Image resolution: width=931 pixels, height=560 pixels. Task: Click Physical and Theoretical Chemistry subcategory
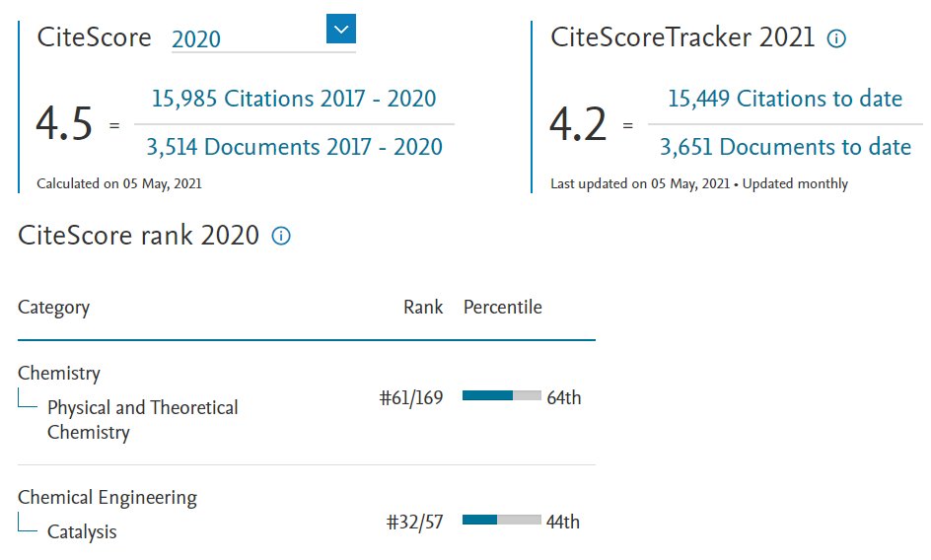tap(142, 420)
